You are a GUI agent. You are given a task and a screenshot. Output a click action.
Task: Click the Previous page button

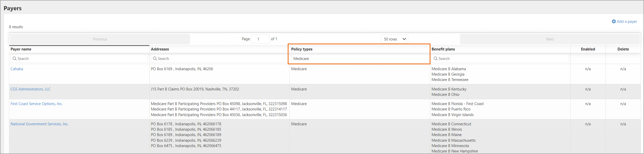click(x=100, y=39)
